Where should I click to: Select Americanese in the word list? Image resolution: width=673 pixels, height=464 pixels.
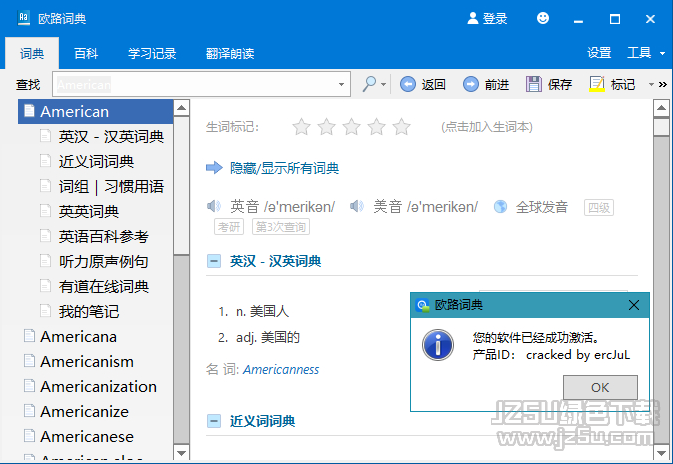pyautogui.click(x=87, y=436)
